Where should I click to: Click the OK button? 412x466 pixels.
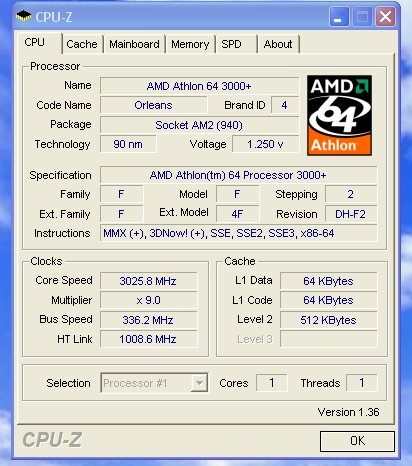click(x=357, y=441)
